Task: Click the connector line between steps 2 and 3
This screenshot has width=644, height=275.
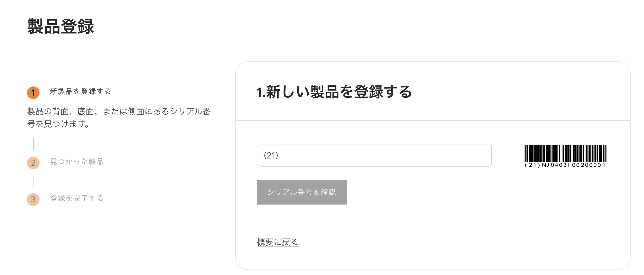Action: click(x=34, y=181)
